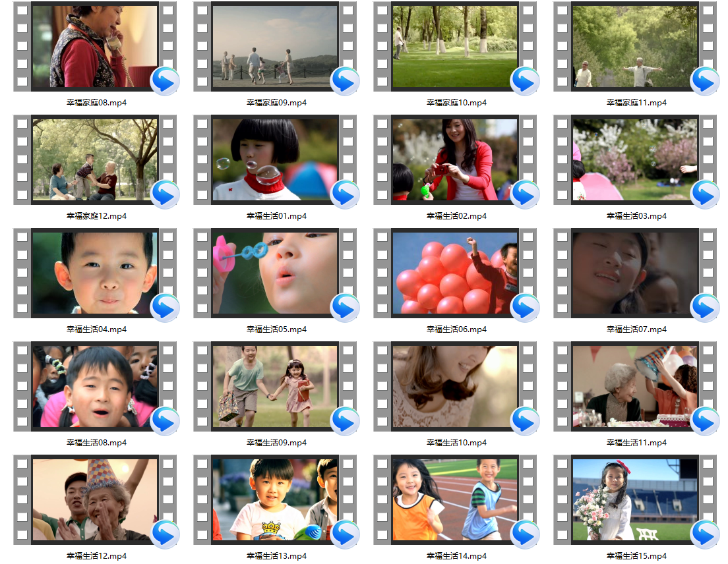The image size is (728, 564).
Task: Click the 幸福生活05.mp4 video thumbnail
Action: (x=276, y=273)
